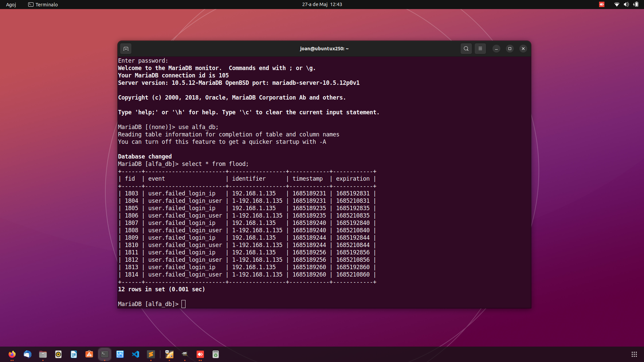
Task: Click the identifier in row 1806
Action: (257, 216)
